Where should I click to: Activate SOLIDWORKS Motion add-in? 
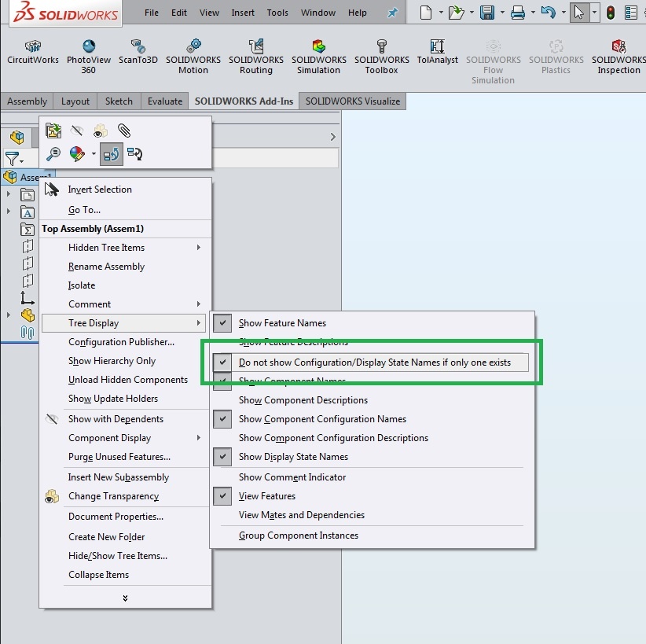point(193,57)
